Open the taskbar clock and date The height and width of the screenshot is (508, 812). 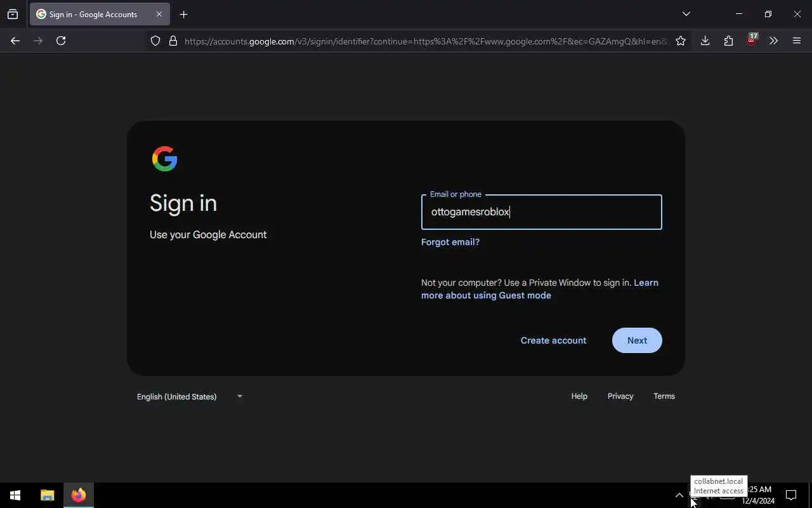click(758, 495)
